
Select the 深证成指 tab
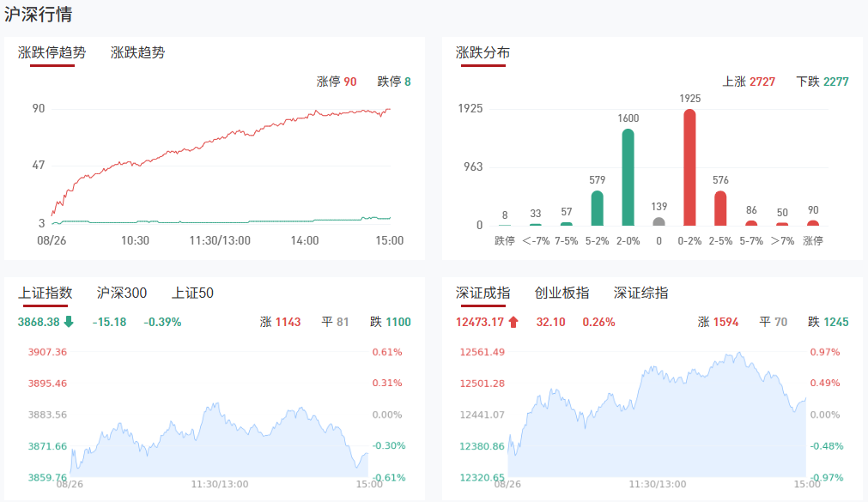tap(483, 293)
